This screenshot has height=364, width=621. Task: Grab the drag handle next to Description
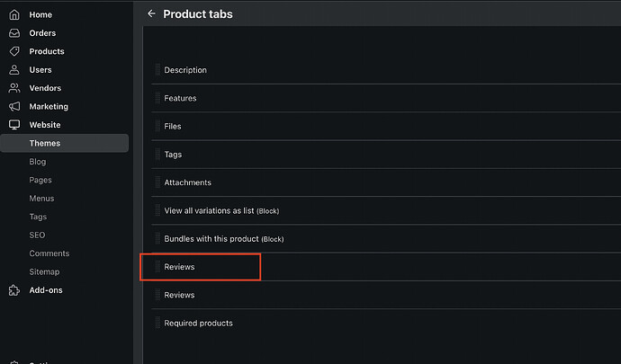click(157, 70)
